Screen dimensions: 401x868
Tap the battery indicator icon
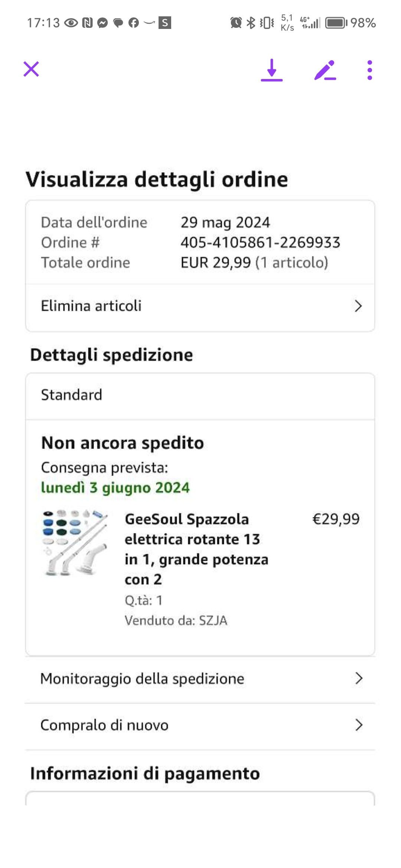click(336, 23)
